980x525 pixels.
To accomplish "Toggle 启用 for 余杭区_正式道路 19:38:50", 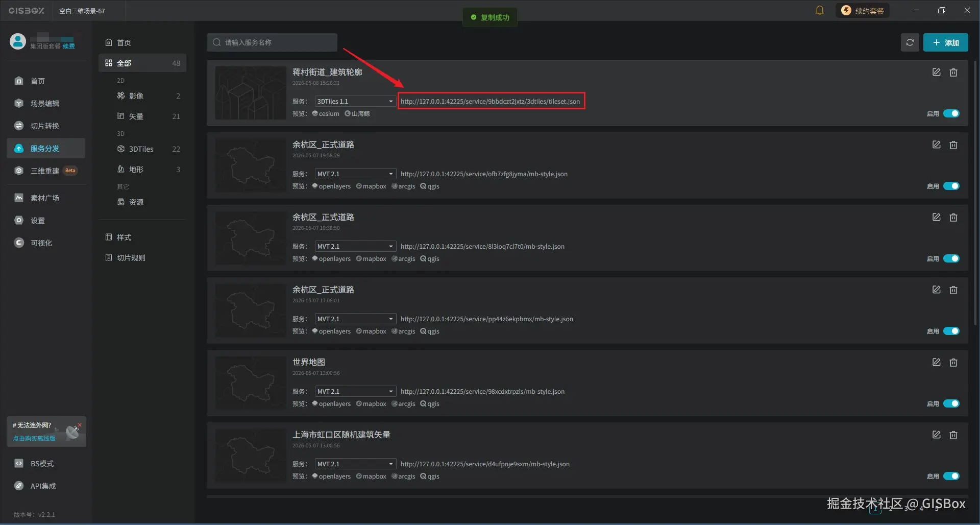I will click(x=951, y=258).
